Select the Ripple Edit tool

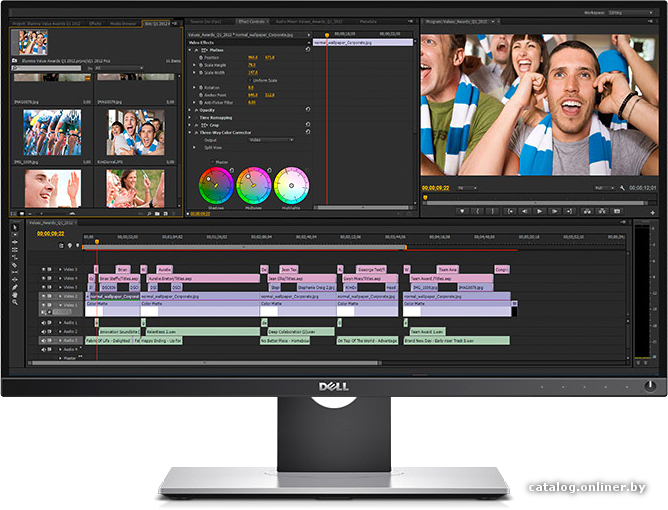(x=14, y=242)
